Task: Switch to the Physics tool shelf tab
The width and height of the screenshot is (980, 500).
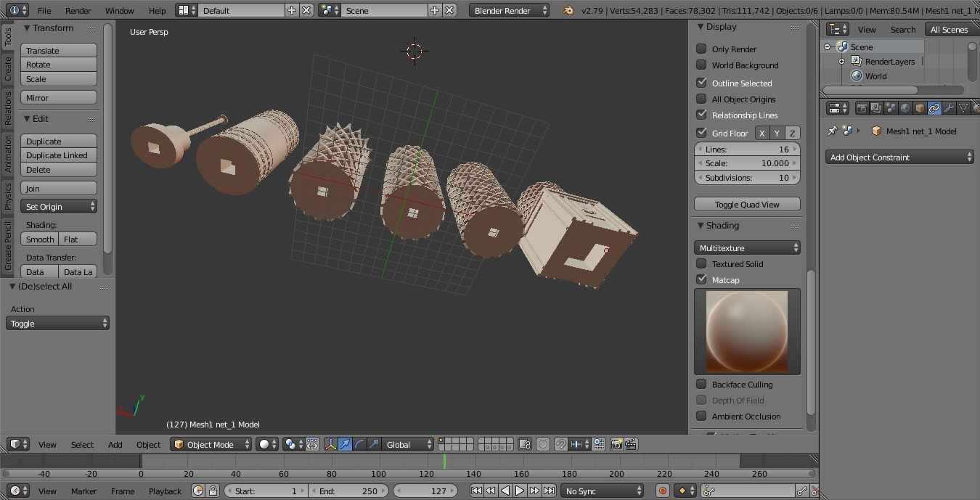Action: click(7, 196)
